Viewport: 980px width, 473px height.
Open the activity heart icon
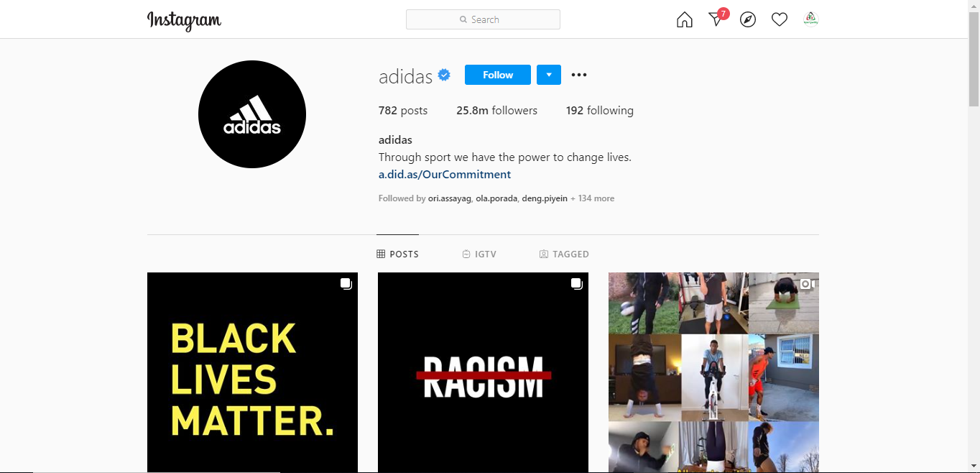coord(780,19)
